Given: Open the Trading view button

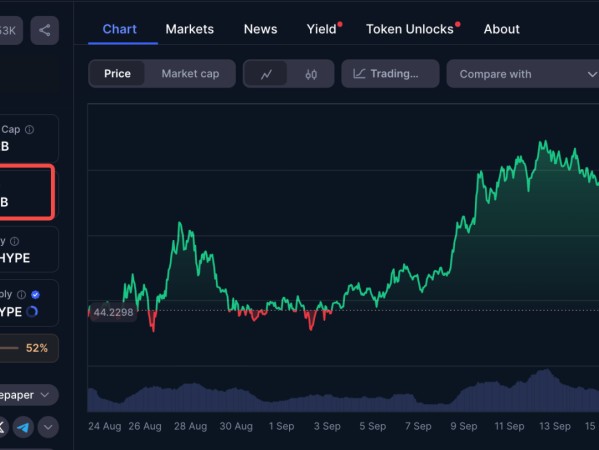Looking at the screenshot, I should 390,74.
